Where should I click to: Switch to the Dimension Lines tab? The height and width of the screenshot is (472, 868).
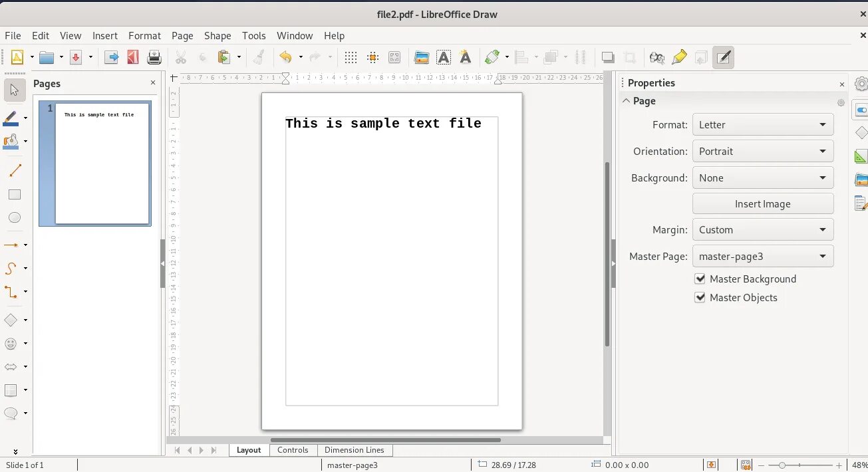pos(355,450)
